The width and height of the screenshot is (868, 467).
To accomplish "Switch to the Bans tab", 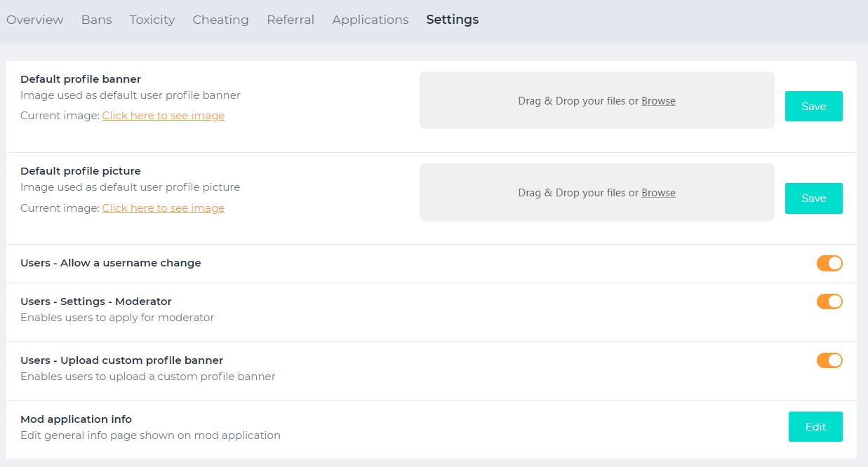I will tap(96, 20).
